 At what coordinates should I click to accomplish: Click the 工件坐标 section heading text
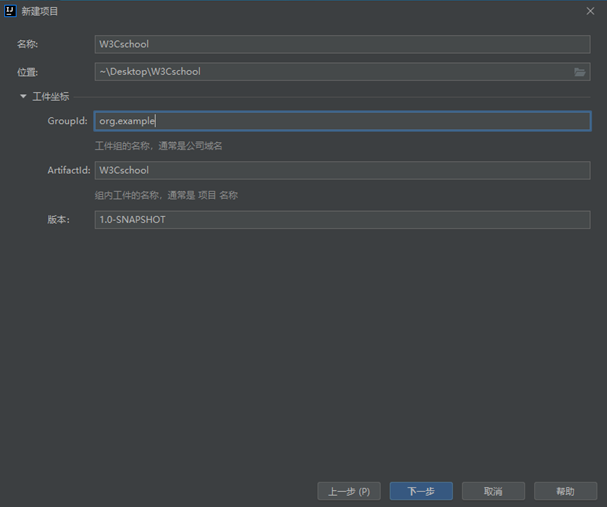click(x=51, y=97)
